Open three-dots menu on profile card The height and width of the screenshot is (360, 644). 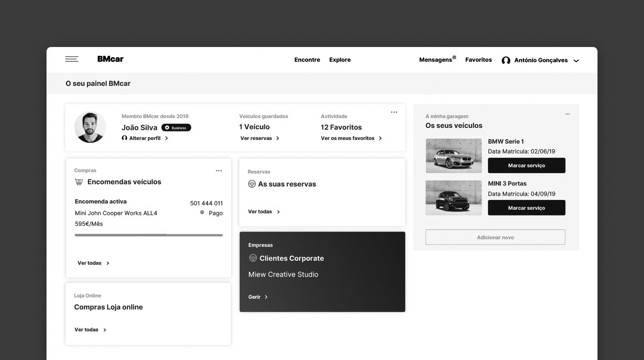coord(394,112)
